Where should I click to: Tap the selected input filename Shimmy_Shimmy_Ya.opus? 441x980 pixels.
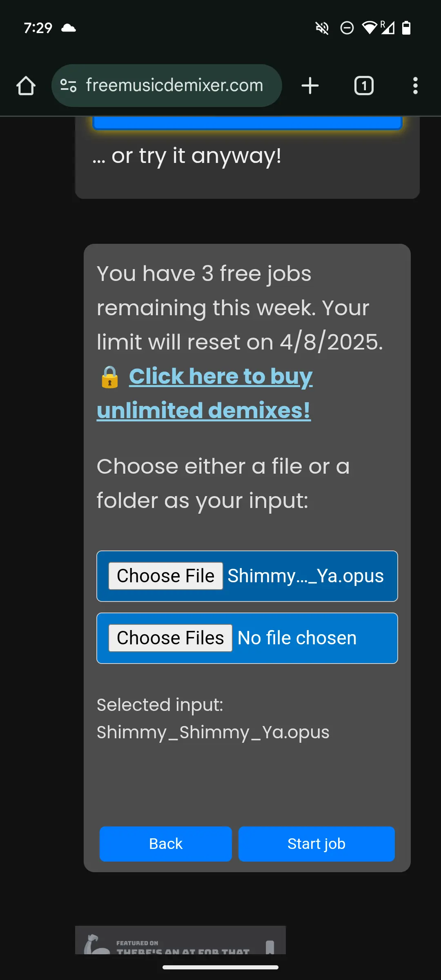coord(213,732)
